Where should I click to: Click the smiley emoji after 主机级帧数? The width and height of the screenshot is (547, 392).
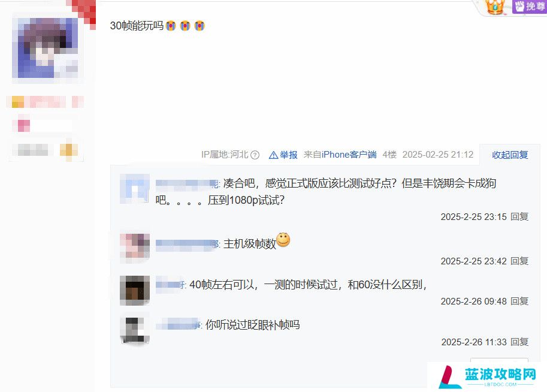coord(283,240)
